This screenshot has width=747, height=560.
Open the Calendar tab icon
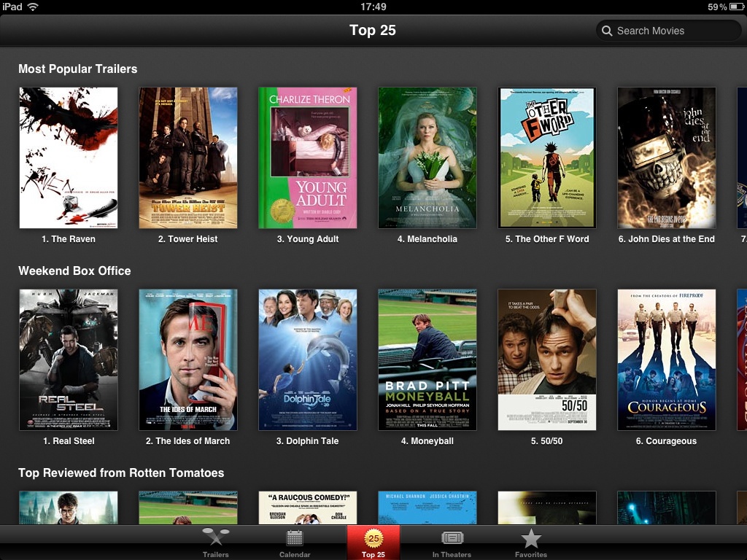point(295,537)
